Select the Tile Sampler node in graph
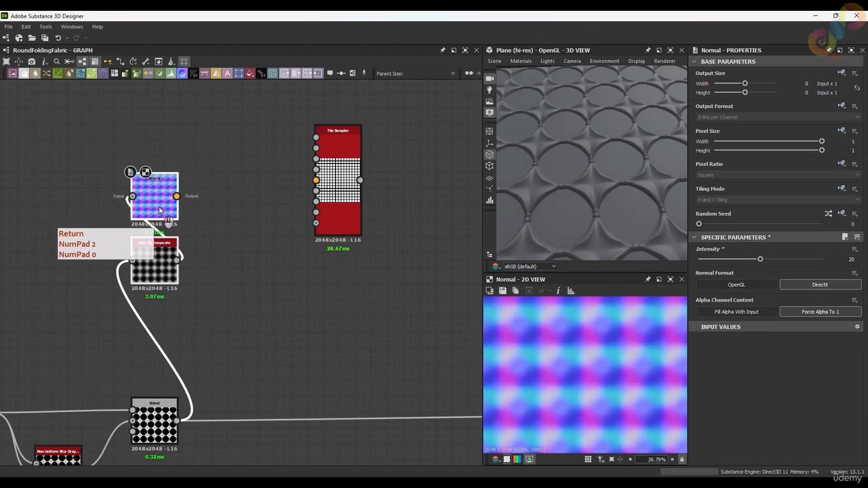Screen dimensions: 868x488 click(x=338, y=180)
